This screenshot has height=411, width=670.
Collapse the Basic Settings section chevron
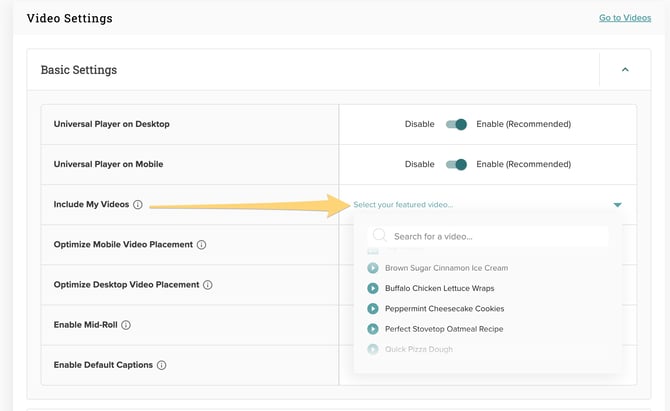[x=625, y=70]
